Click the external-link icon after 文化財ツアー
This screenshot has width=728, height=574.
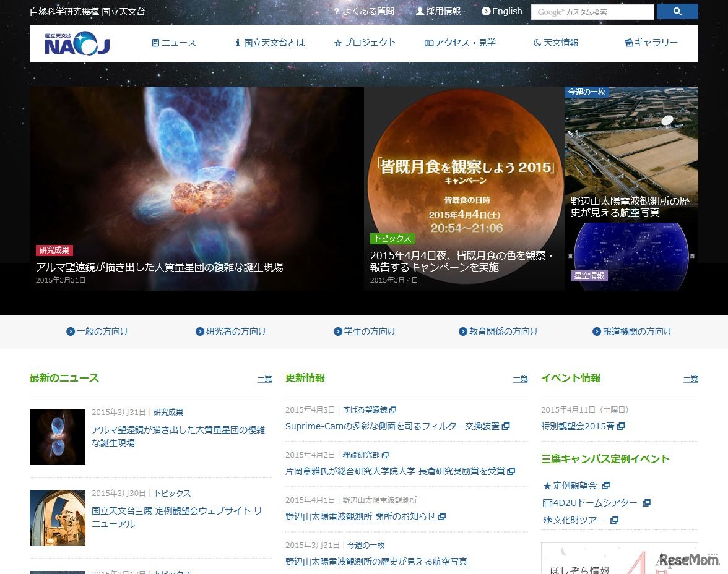614,520
